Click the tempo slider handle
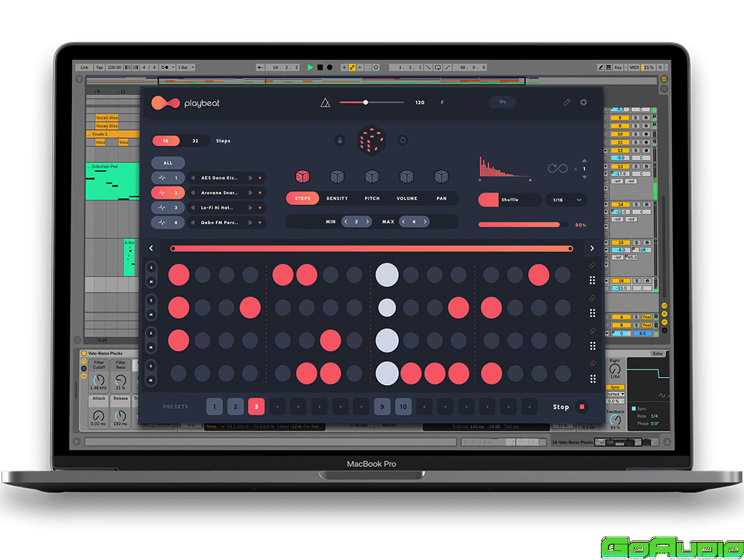This screenshot has width=744, height=560. 365,103
